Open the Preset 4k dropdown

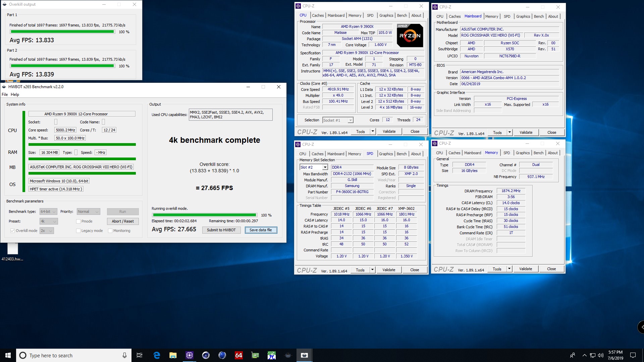click(x=49, y=221)
